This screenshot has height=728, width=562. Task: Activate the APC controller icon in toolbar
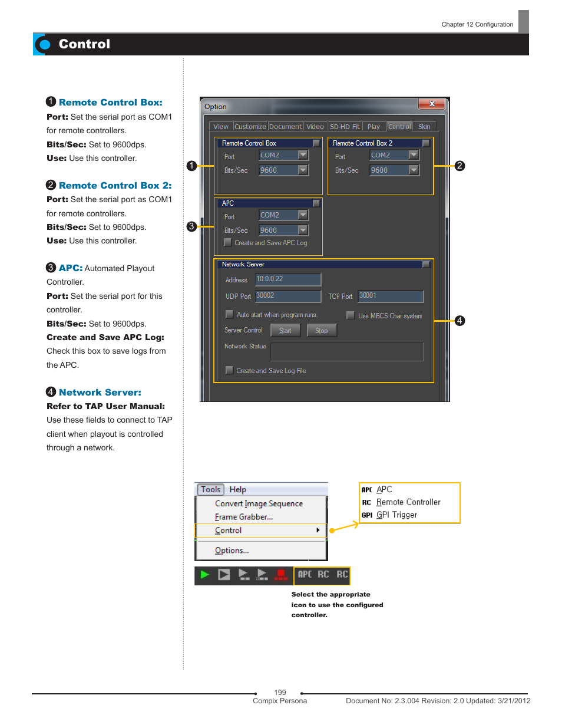305,574
